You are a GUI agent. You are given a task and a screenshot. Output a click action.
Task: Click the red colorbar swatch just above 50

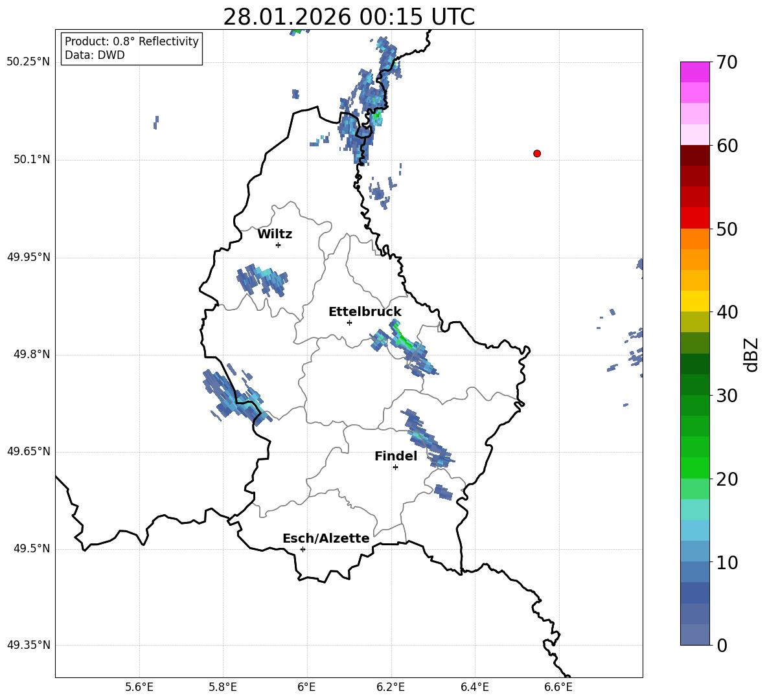point(694,218)
